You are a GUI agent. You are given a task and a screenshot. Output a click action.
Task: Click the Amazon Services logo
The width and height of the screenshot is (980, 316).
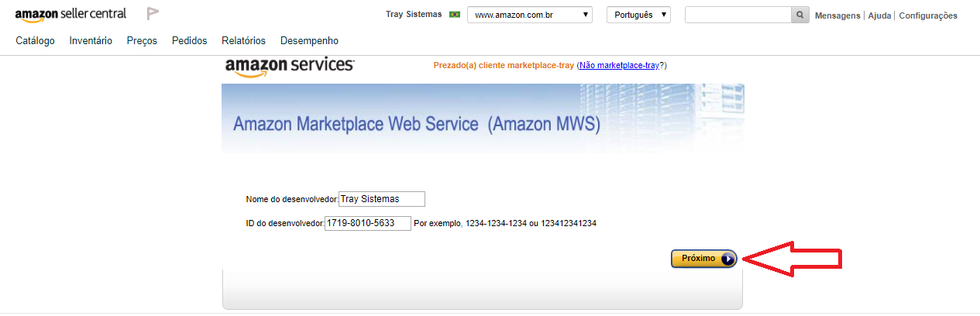[x=290, y=67]
